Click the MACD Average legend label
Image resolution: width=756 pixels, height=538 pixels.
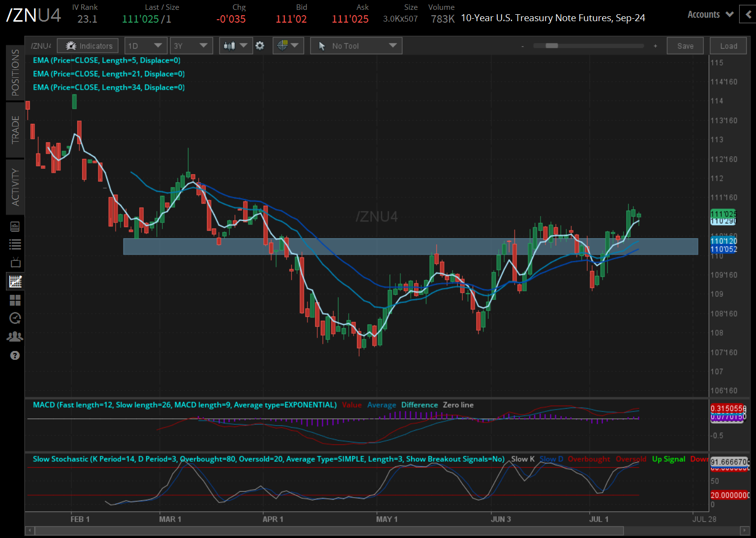[x=382, y=405]
